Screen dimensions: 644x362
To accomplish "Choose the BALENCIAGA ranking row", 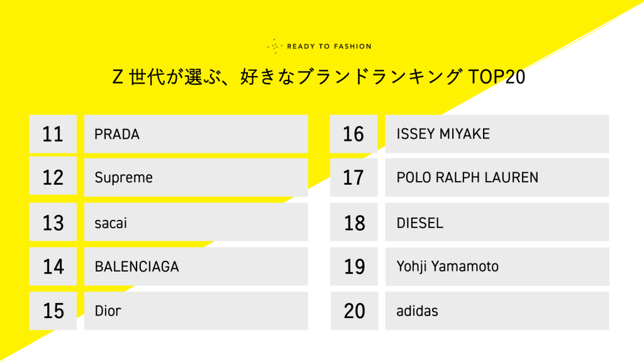I will point(196,266).
